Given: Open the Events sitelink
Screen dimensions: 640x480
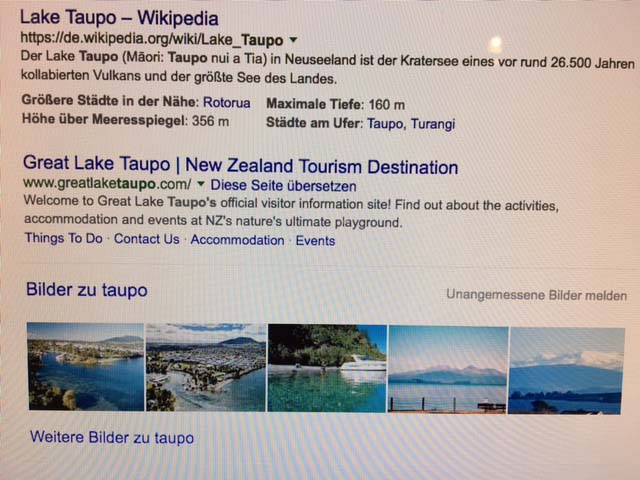Looking at the screenshot, I should [316, 240].
